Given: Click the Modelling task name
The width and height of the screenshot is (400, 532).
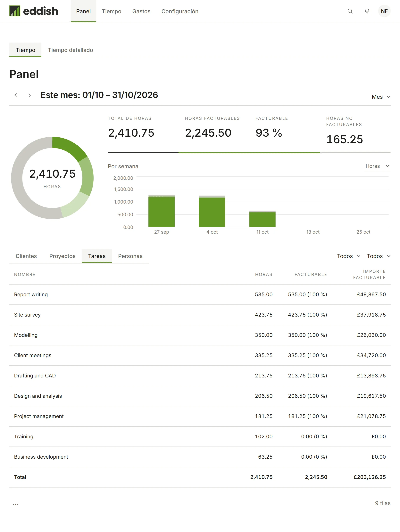Looking at the screenshot, I should [26, 335].
